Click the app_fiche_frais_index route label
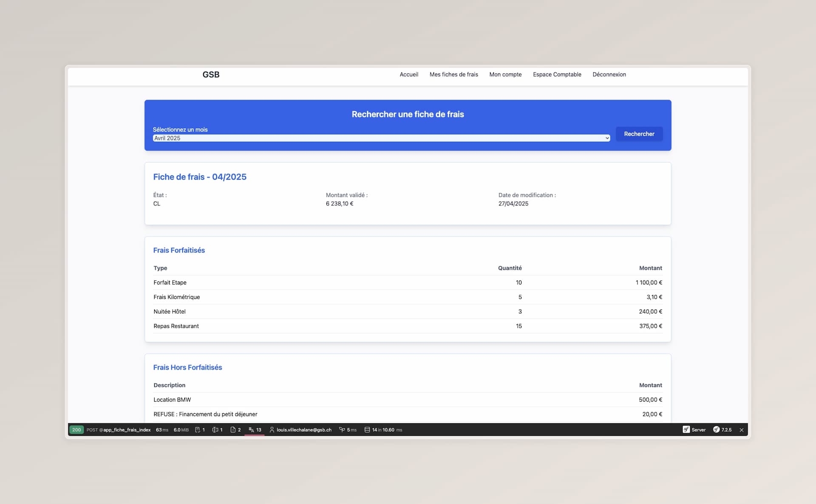The image size is (816, 504). coord(127,430)
